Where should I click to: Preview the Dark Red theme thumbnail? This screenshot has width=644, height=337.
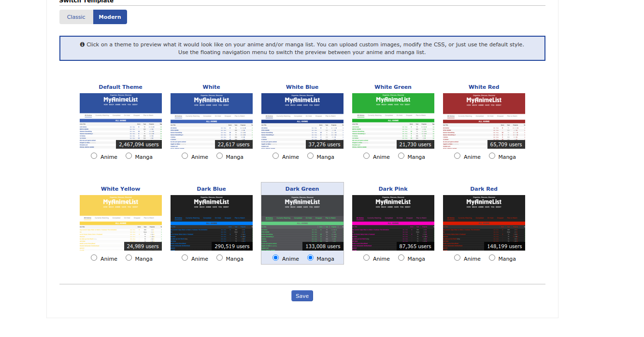(x=484, y=223)
